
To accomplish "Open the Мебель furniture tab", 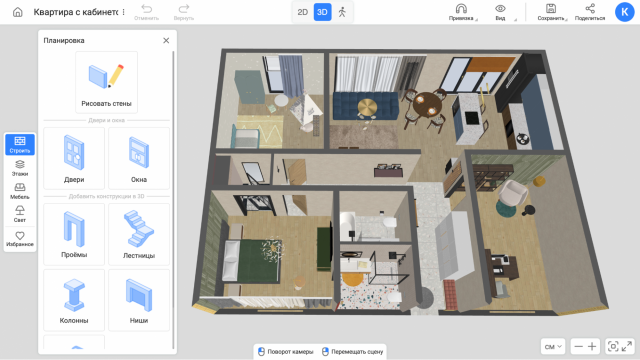I will (x=20, y=191).
